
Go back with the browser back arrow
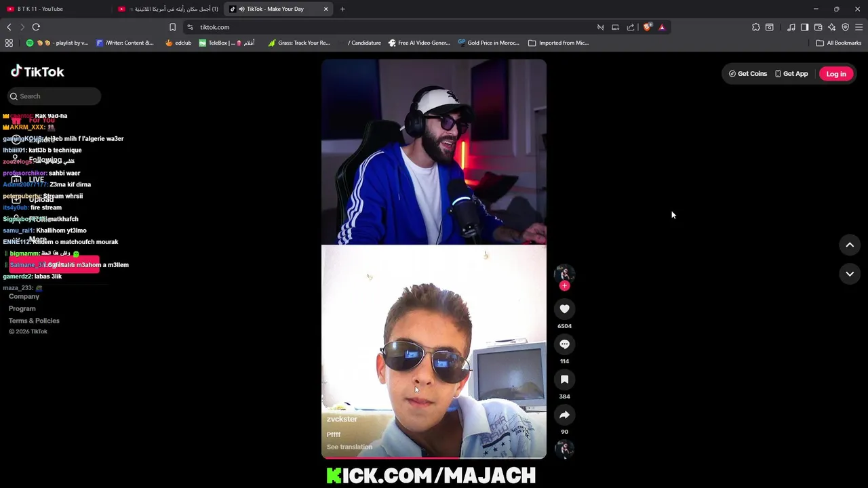point(9,27)
